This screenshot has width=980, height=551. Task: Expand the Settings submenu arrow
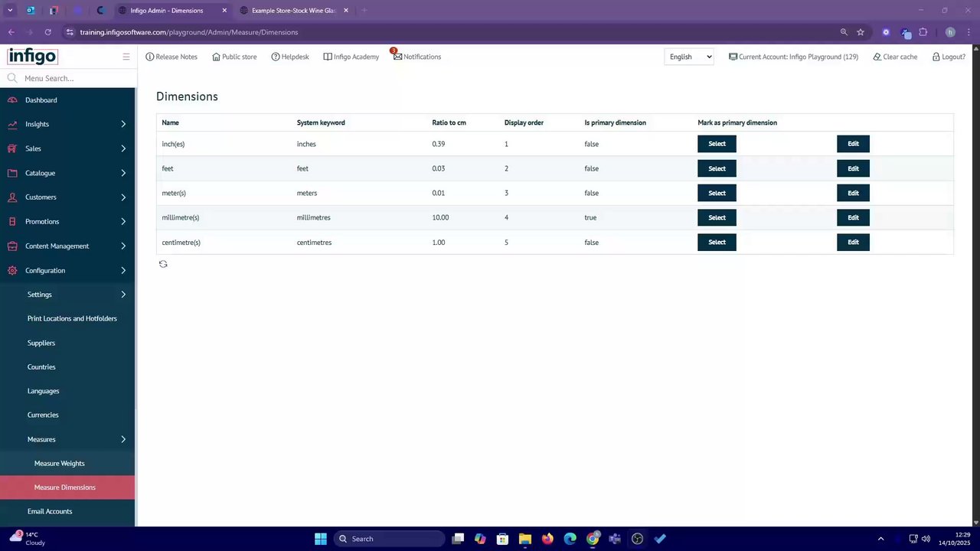click(123, 295)
